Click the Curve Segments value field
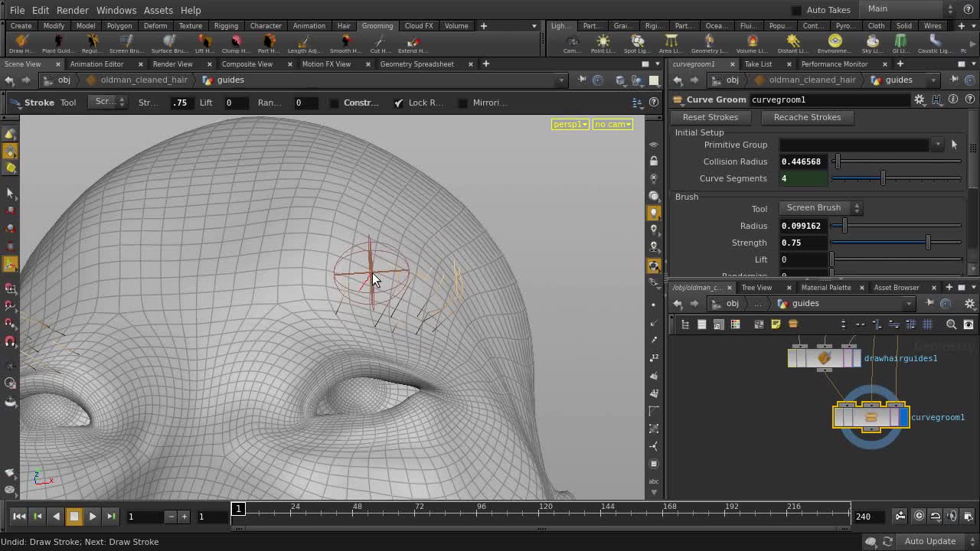 coord(803,178)
